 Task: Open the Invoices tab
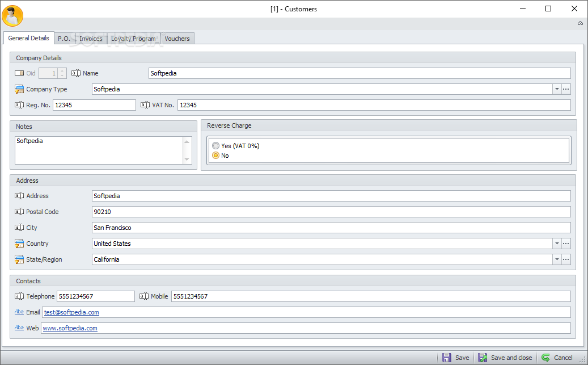[91, 39]
